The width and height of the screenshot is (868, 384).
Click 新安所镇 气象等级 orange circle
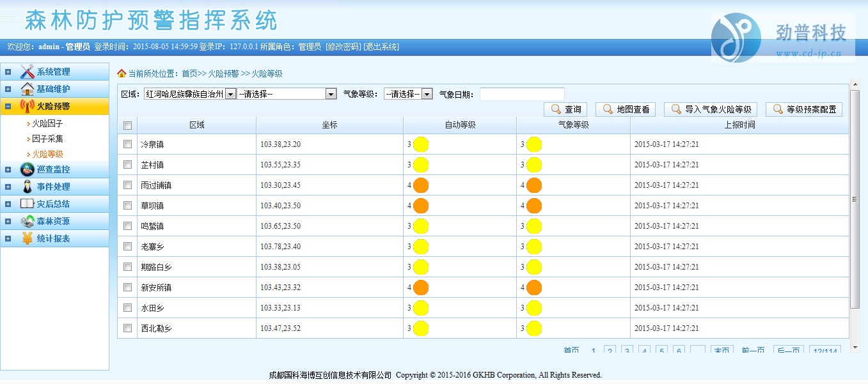pyautogui.click(x=534, y=288)
